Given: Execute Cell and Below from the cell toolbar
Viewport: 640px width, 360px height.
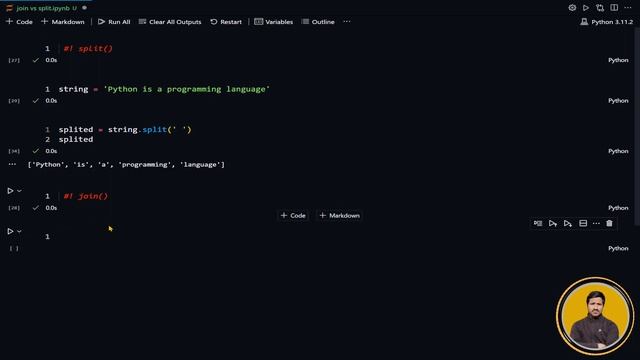Looking at the screenshot, I should tap(568, 223).
